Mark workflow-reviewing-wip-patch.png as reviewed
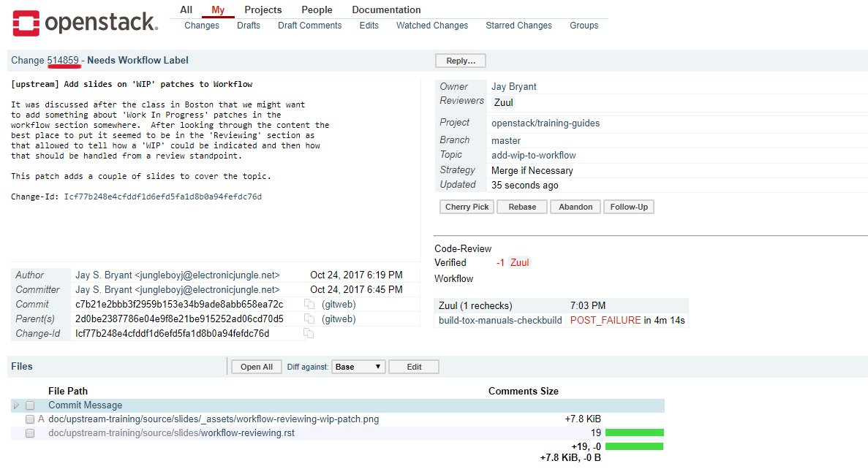Image resolution: width=868 pixels, height=469 pixels. click(x=30, y=419)
